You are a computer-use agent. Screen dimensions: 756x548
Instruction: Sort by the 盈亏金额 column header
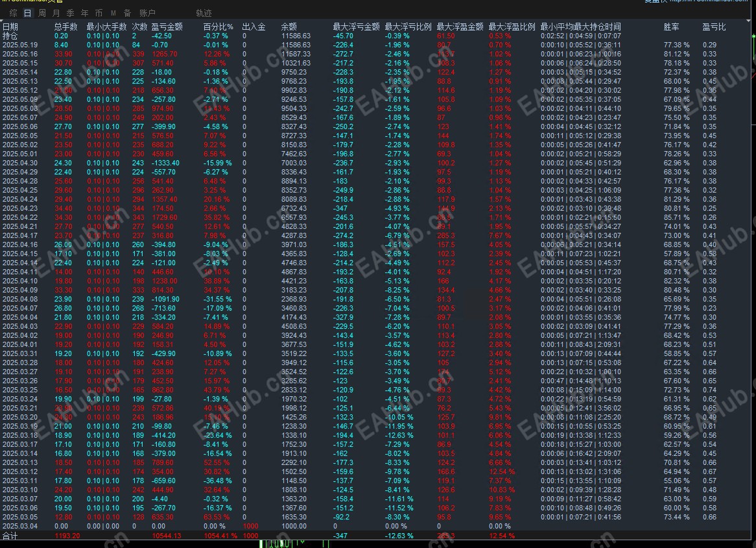167,27
